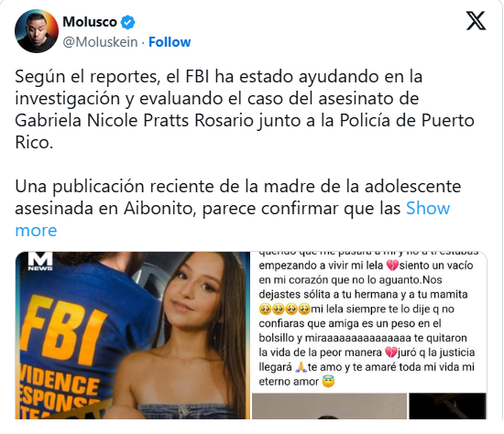
Task: Open the gray bottom-center image thumbnail
Action: coord(329,406)
